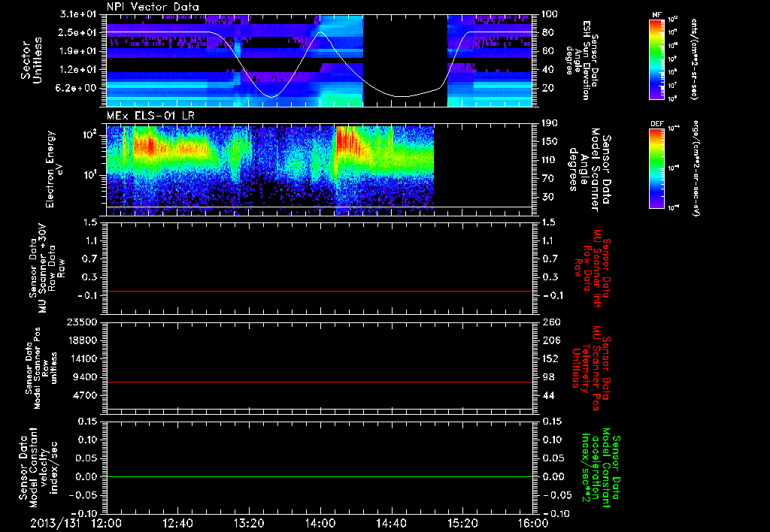
Task: Click the '3.1e+01' sector tick value
Action: click(83, 14)
